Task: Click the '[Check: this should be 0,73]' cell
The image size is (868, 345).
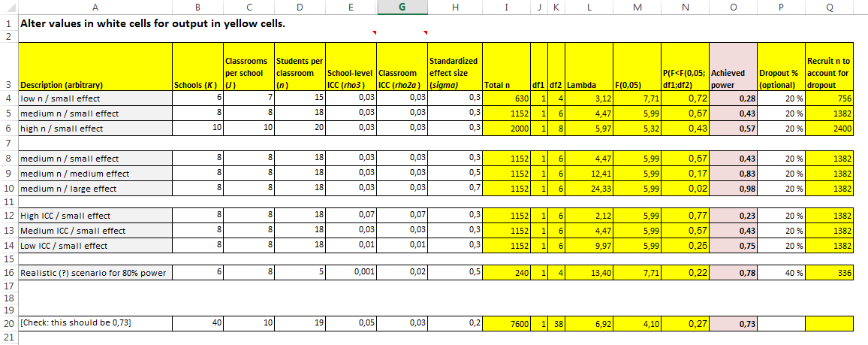Action: (x=95, y=323)
